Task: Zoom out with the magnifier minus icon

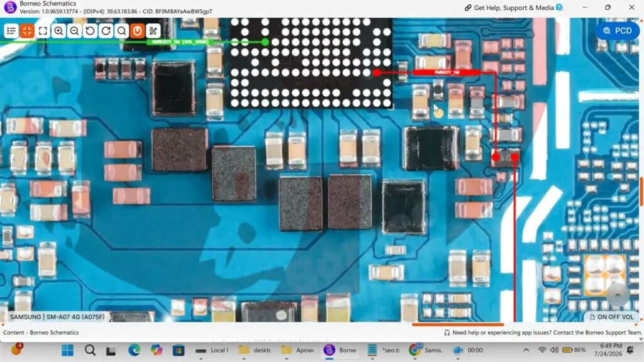Action: [x=74, y=31]
